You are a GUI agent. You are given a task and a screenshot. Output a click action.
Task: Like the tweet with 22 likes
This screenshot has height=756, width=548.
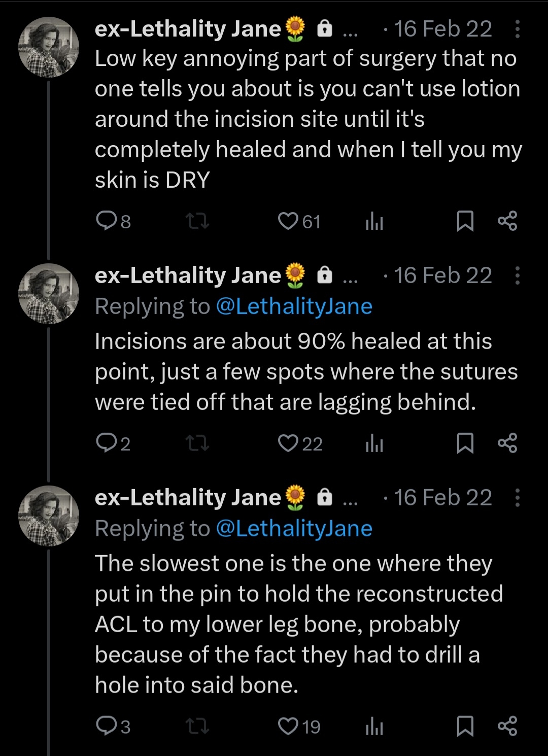tap(288, 443)
